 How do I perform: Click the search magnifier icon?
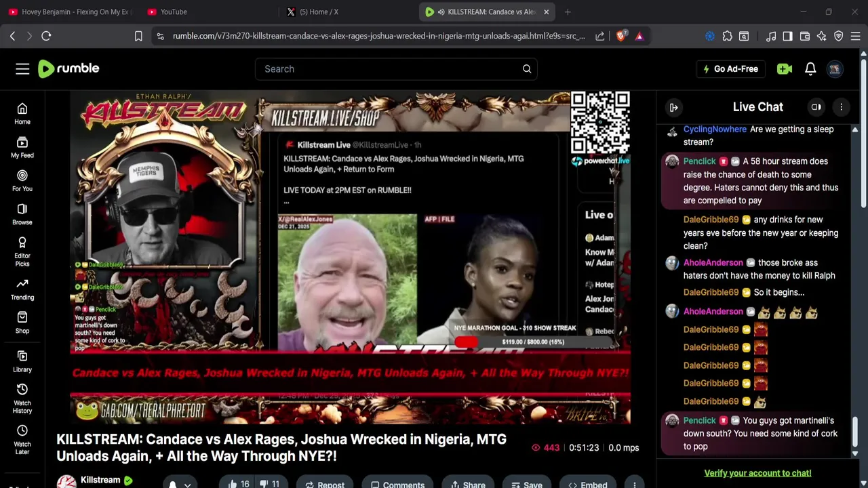pyautogui.click(x=527, y=68)
